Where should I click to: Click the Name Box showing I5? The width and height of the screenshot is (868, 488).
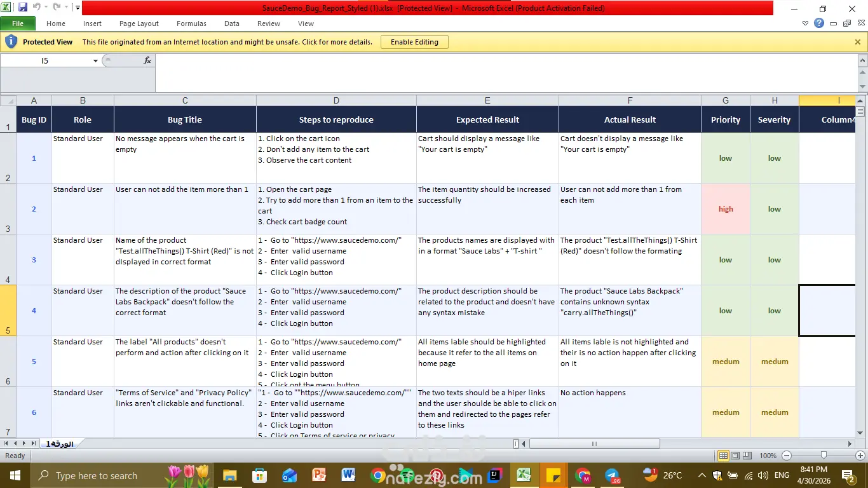[x=45, y=60]
